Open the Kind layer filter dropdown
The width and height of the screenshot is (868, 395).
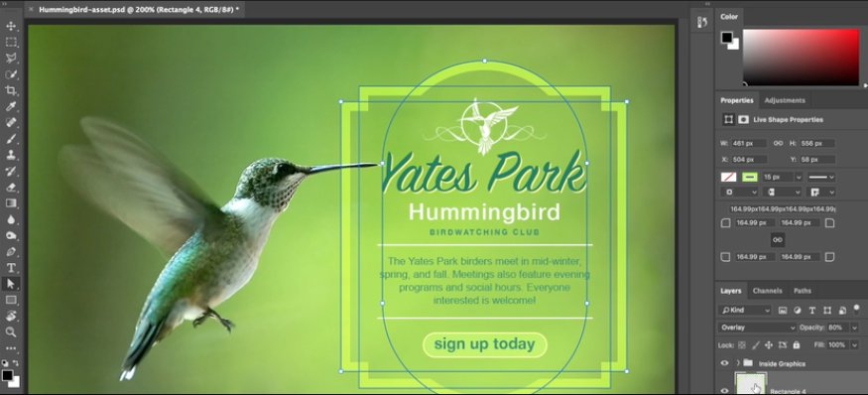(744, 311)
